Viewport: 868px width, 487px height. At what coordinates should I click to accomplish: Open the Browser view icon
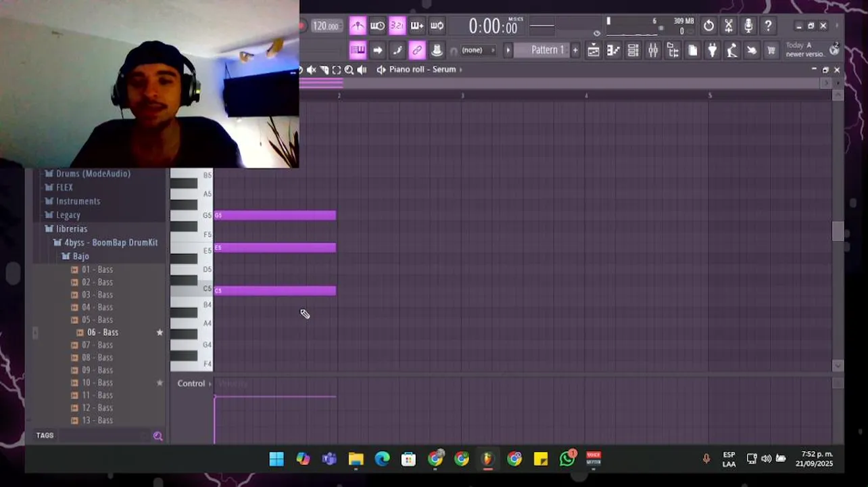pos(673,50)
